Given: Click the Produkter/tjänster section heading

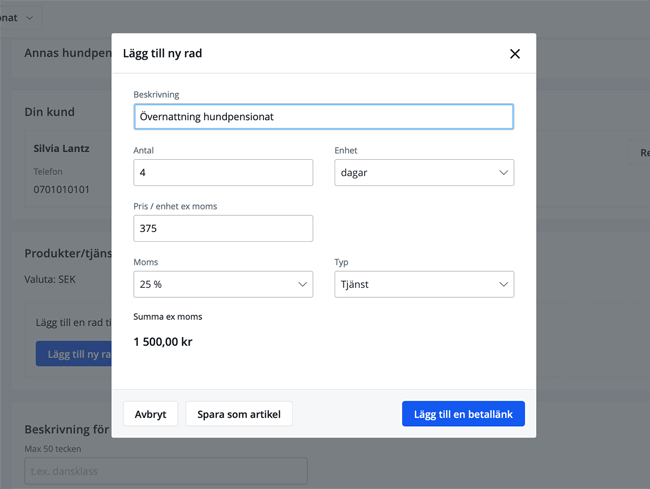Looking at the screenshot, I should (67, 253).
